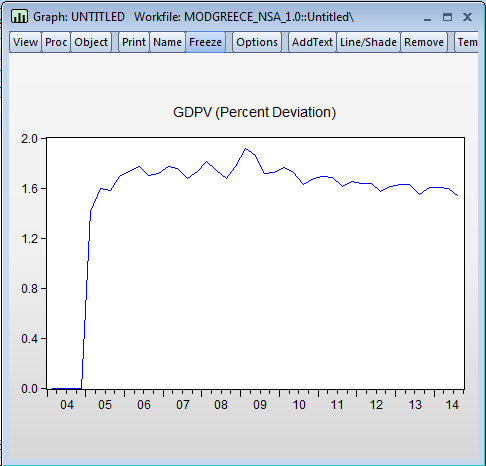Click the 0.0 label on the vertical axis
Screen dimensions: 486x466
click(29, 389)
